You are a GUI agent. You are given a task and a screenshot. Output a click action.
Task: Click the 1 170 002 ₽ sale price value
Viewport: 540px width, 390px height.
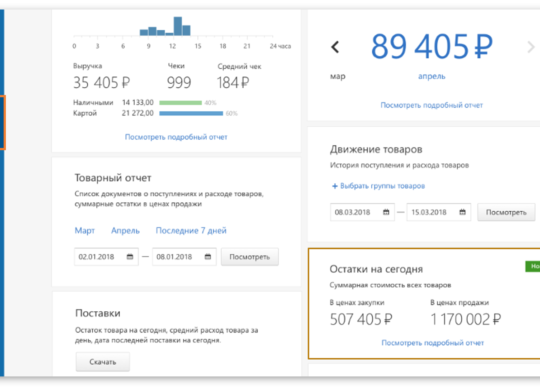pyautogui.click(x=466, y=319)
